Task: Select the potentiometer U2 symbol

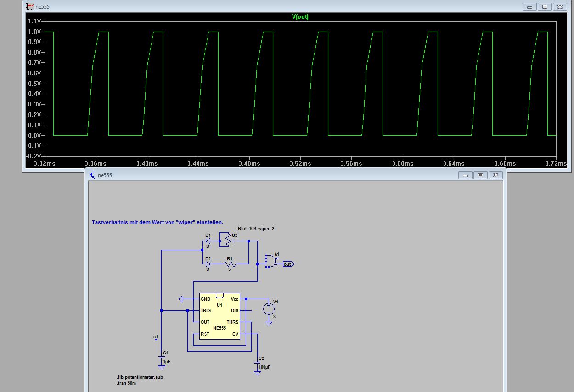Action: click(x=227, y=239)
